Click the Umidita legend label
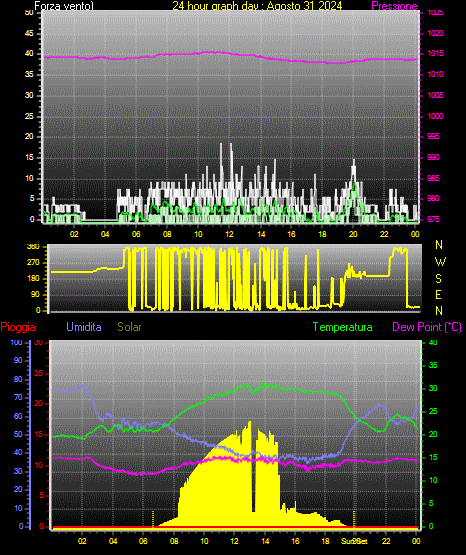The image size is (466, 555). click(x=84, y=327)
